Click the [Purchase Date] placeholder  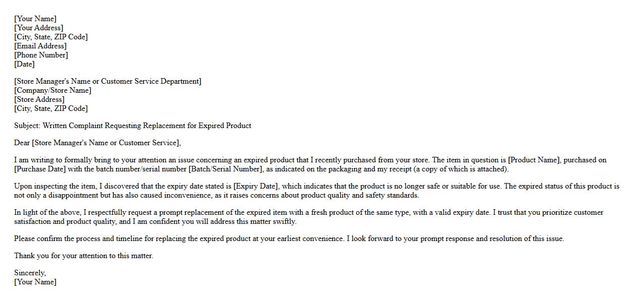(x=41, y=169)
